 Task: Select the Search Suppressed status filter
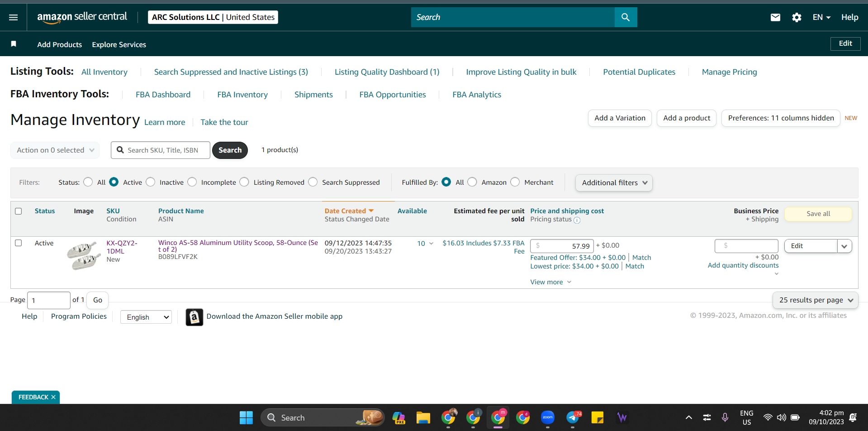pyautogui.click(x=313, y=182)
